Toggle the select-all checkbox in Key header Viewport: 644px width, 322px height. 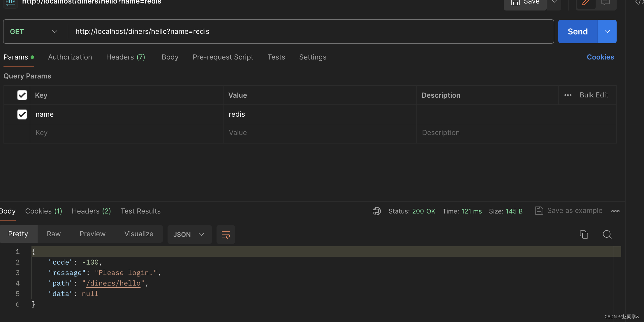point(22,95)
